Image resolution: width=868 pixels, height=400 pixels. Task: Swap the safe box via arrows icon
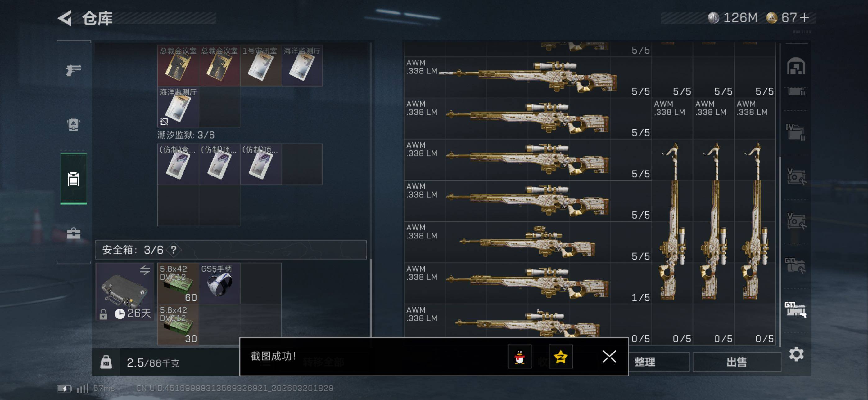pos(145,270)
